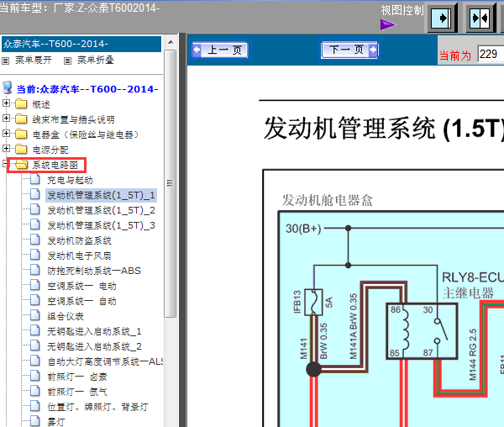Click document icon beside 发动机防盗系统

[35, 240]
